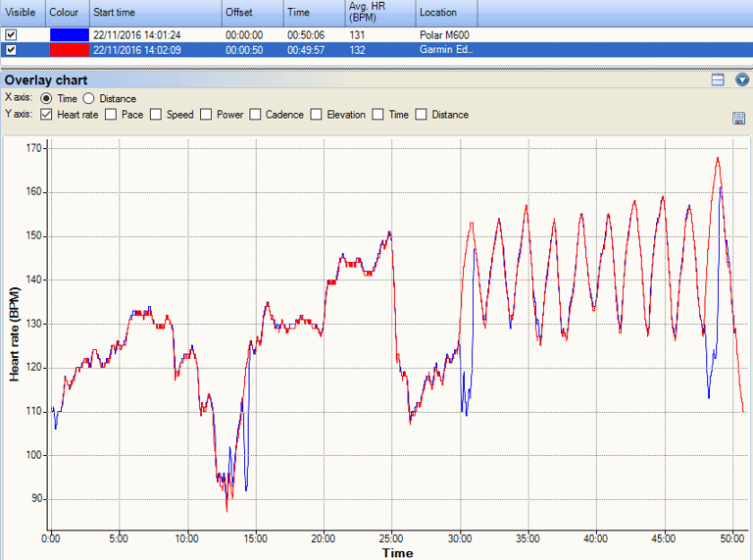Uncheck the Heart rate Y axis checkbox

coord(46,115)
